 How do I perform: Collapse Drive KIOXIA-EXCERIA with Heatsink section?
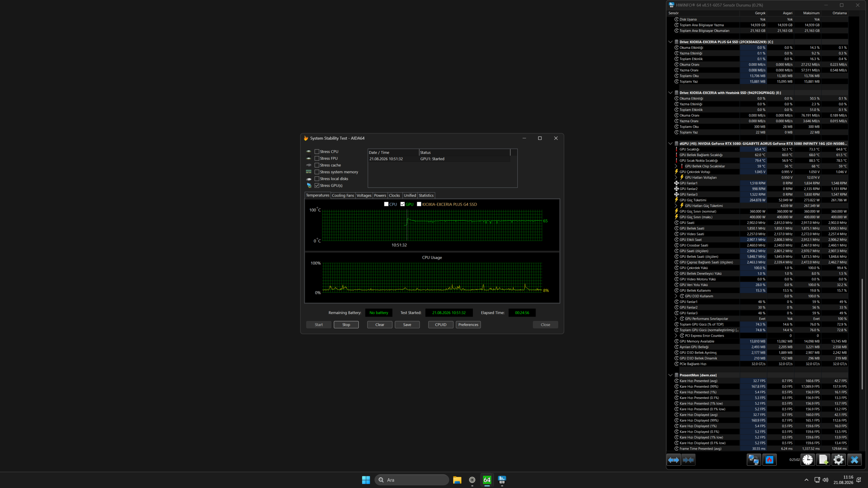coord(670,93)
